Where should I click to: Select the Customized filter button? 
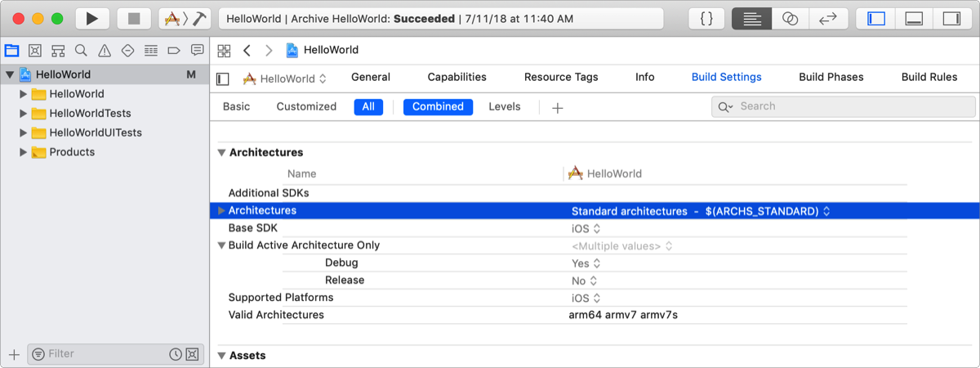(x=306, y=107)
